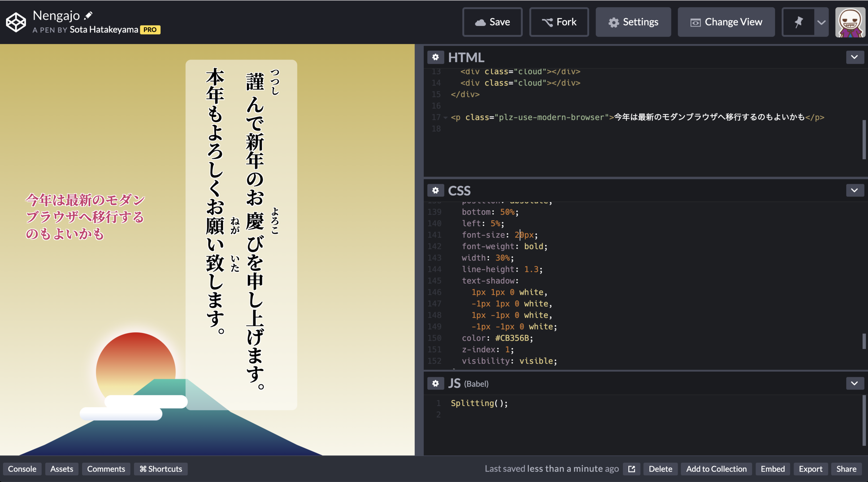Image resolution: width=868 pixels, height=482 pixels.
Task: Fork this pen
Action: [x=559, y=22]
